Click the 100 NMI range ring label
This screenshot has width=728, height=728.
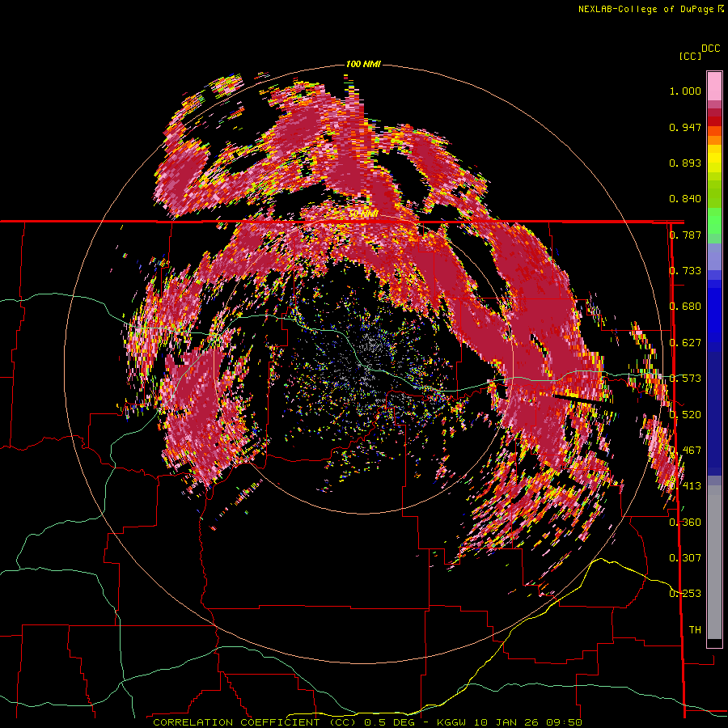coord(363,64)
